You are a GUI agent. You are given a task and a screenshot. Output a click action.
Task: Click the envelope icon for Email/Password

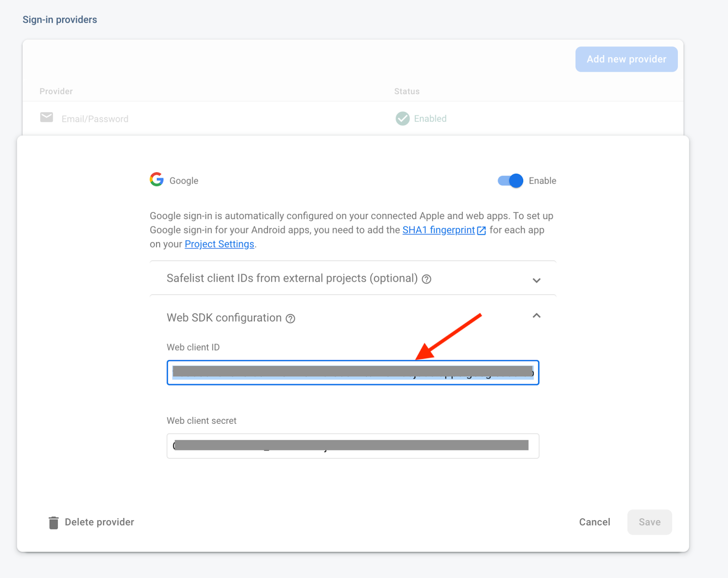(46, 118)
